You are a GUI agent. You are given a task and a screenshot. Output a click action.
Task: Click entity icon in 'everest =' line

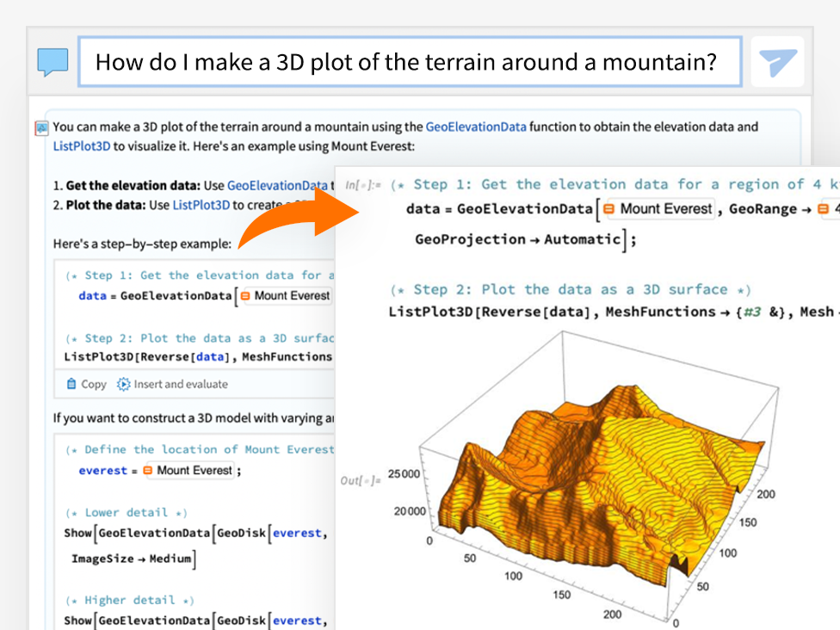point(147,471)
